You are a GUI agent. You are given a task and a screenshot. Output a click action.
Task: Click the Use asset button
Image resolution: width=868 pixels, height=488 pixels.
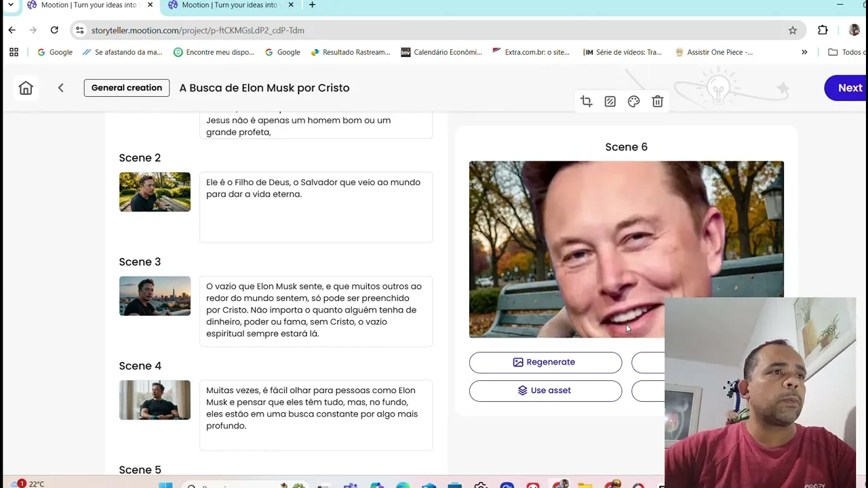pos(545,391)
